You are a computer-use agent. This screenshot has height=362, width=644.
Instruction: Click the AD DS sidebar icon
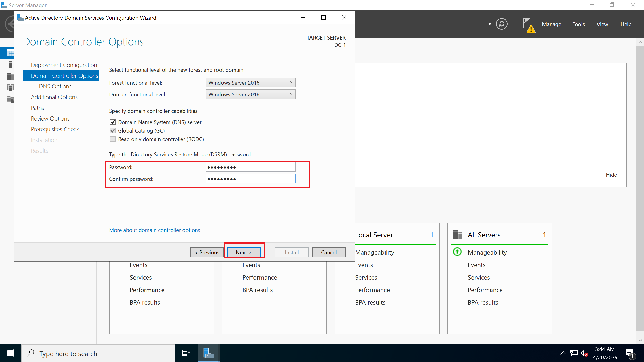[10, 87]
